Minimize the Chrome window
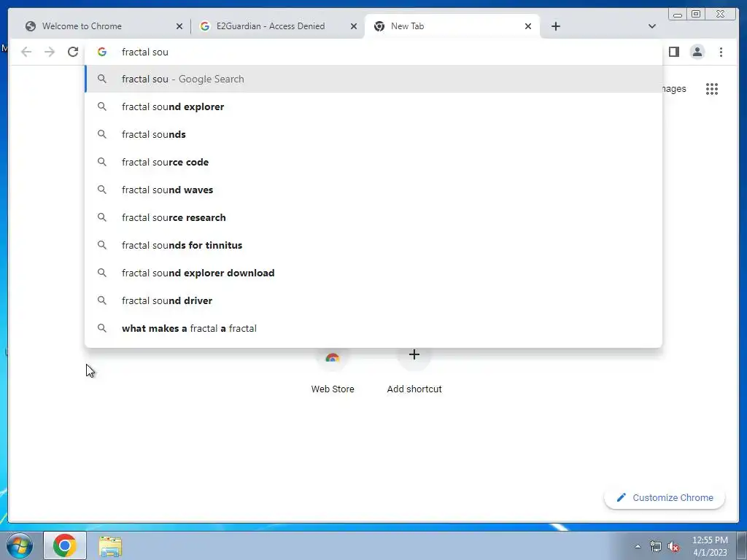 678,15
